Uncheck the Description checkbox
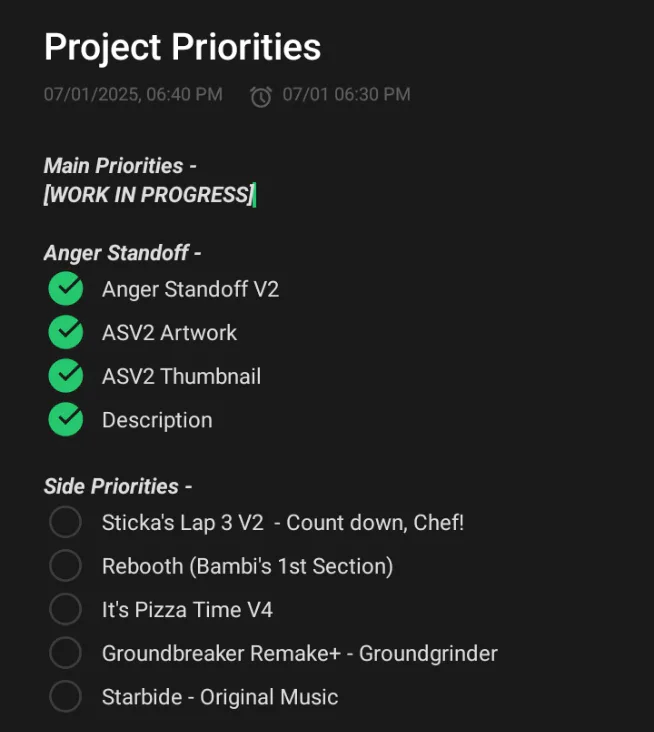 coord(66,419)
